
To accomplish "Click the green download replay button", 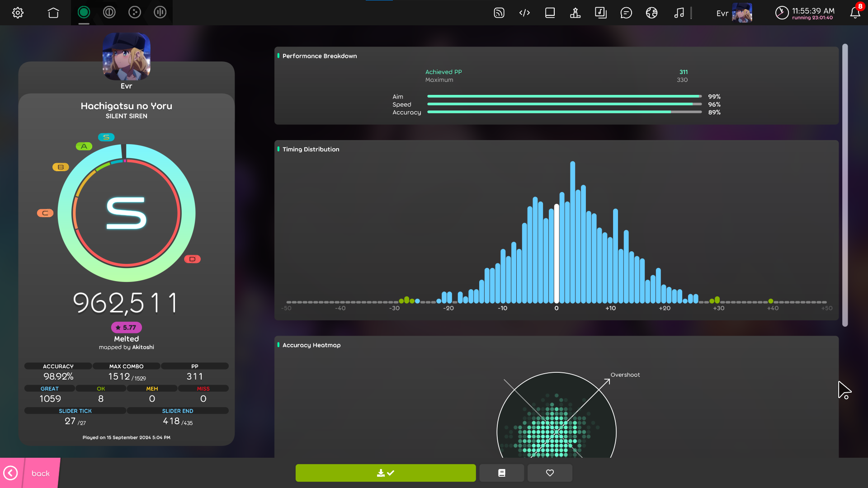I will pos(386,473).
